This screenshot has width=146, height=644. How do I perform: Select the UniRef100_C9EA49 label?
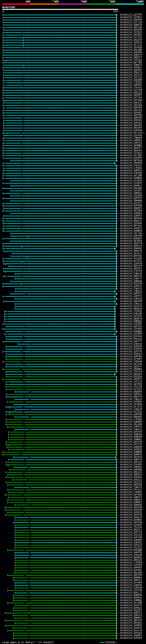pyautogui.click(x=131, y=361)
